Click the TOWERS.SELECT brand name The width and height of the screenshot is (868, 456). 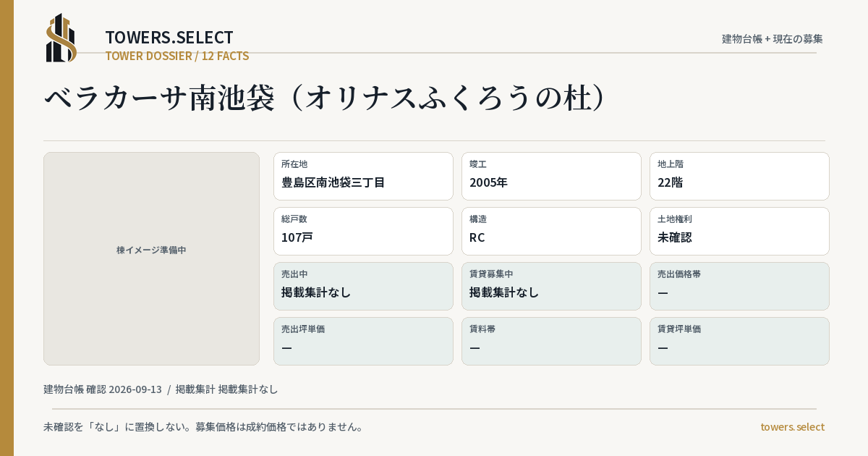click(x=169, y=38)
